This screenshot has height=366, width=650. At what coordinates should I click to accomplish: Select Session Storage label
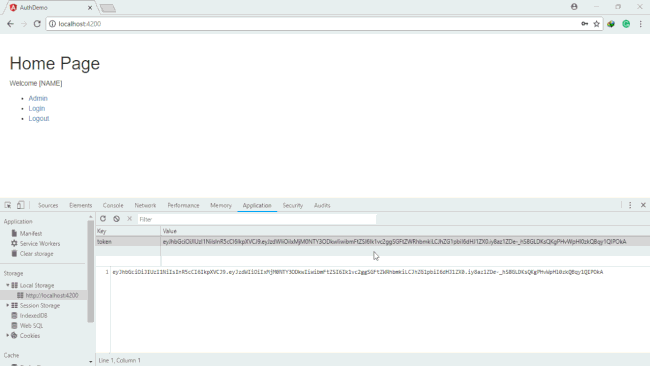tap(40, 305)
